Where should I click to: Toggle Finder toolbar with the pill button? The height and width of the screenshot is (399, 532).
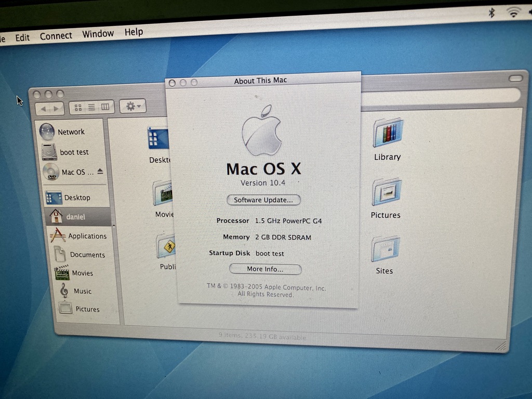[515, 79]
